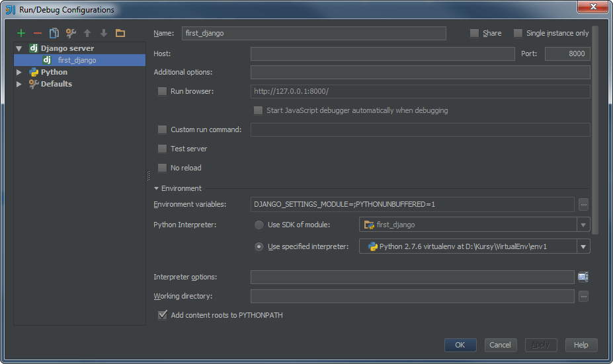Click the Django server group label
613x364 pixels.
click(x=67, y=48)
